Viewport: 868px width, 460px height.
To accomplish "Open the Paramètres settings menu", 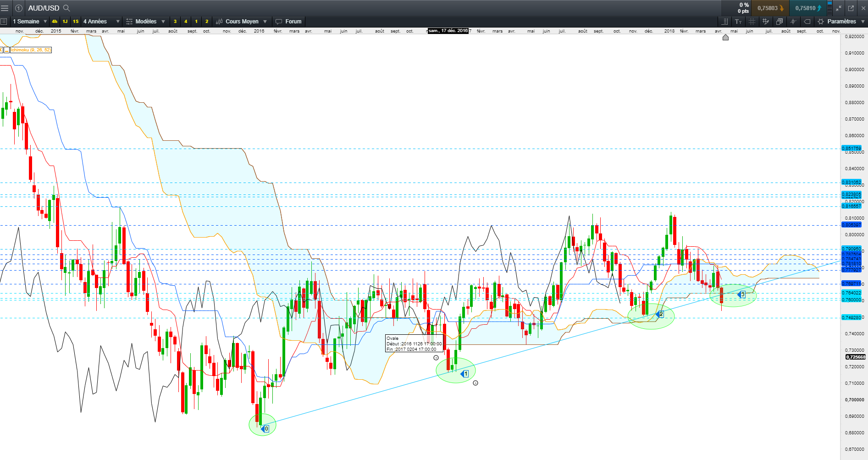I will 841,22.
